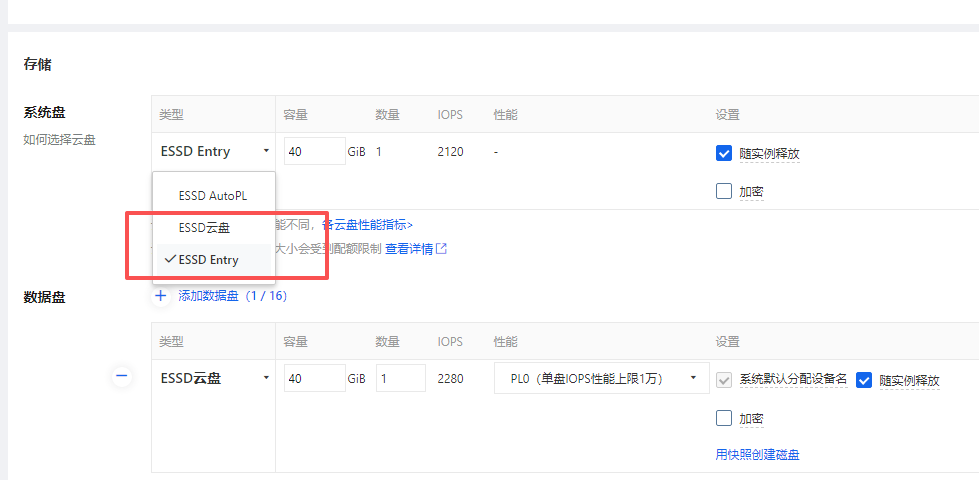This screenshot has width=979, height=480.
Task: Select ESSD AutoPL from the list
Action: [212, 195]
